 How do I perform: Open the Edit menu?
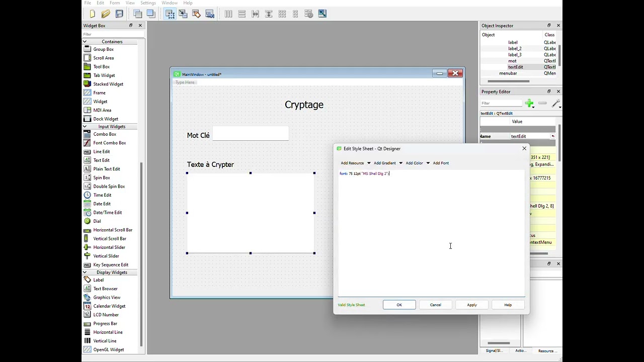tap(100, 3)
